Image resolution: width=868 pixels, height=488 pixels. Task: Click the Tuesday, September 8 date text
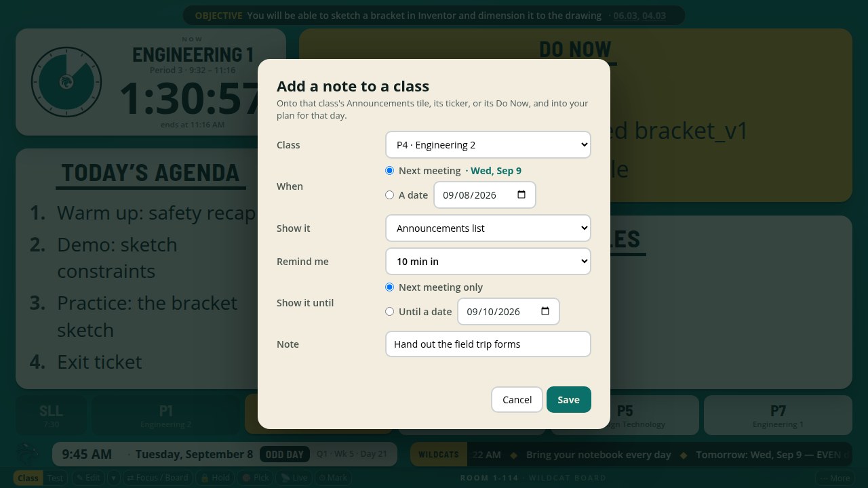point(194,454)
